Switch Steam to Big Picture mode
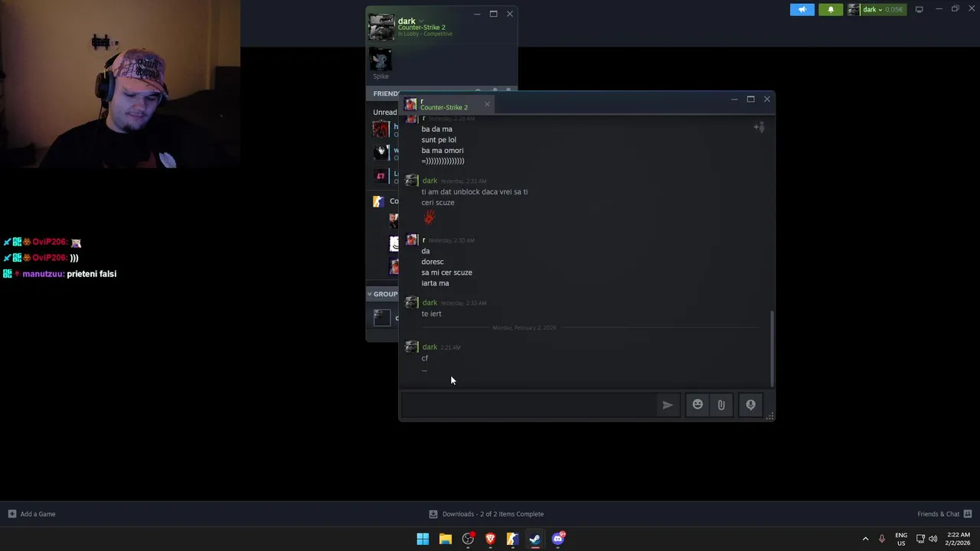Screen dimensions: 980x551 click(920, 9)
